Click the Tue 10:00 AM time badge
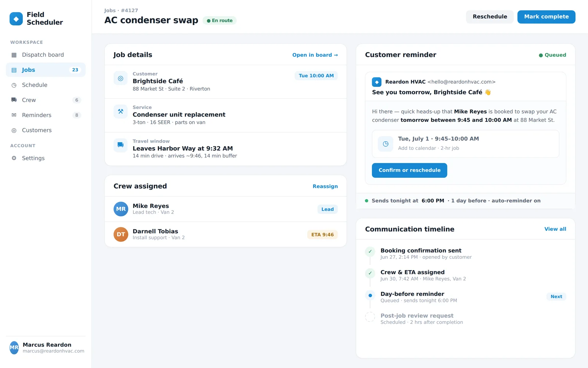The height and width of the screenshot is (368, 588). [316, 76]
